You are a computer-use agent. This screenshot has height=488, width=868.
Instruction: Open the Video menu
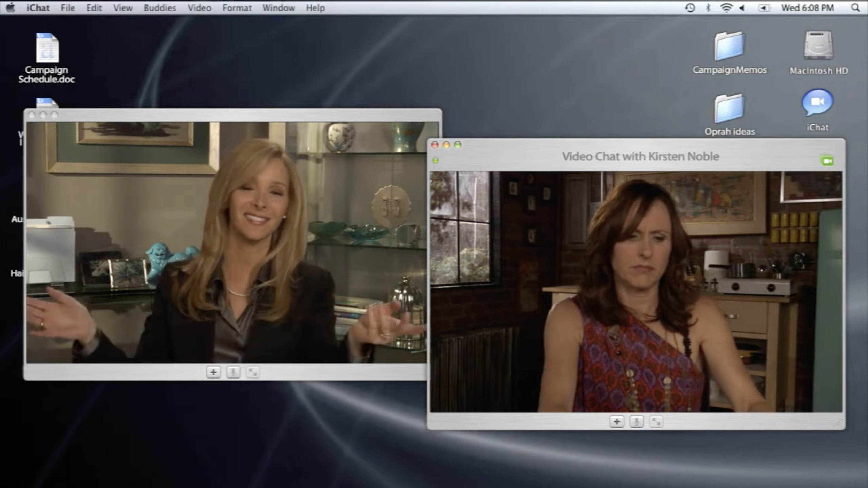click(199, 8)
